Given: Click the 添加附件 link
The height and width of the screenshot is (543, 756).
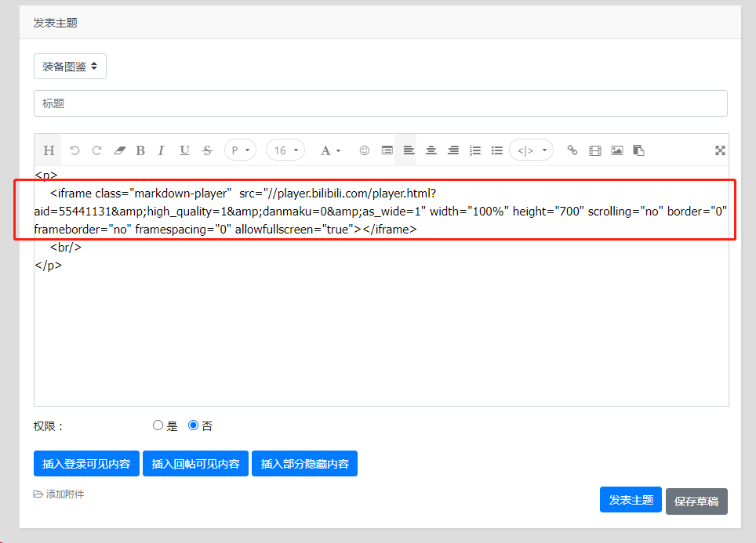Looking at the screenshot, I should (x=59, y=494).
